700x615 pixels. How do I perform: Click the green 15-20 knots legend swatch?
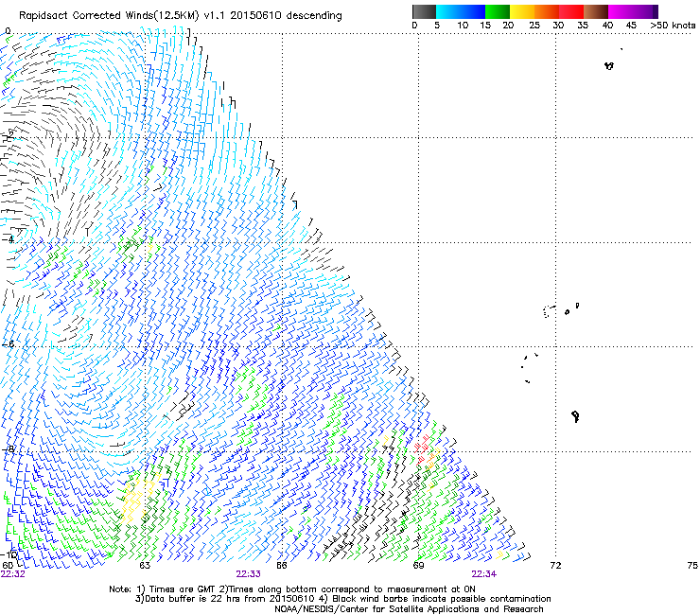click(x=498, y=11)
